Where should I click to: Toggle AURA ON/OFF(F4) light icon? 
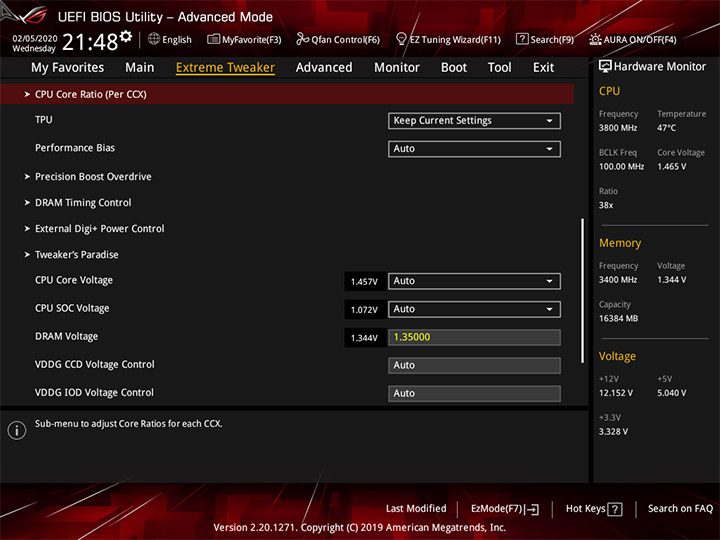point(595,39)
